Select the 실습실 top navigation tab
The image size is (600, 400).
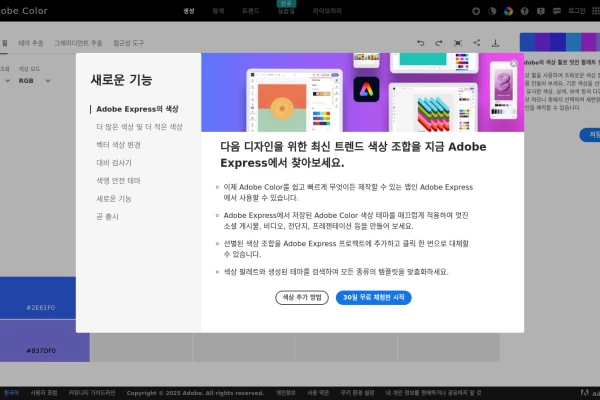[x=286, y=11]
